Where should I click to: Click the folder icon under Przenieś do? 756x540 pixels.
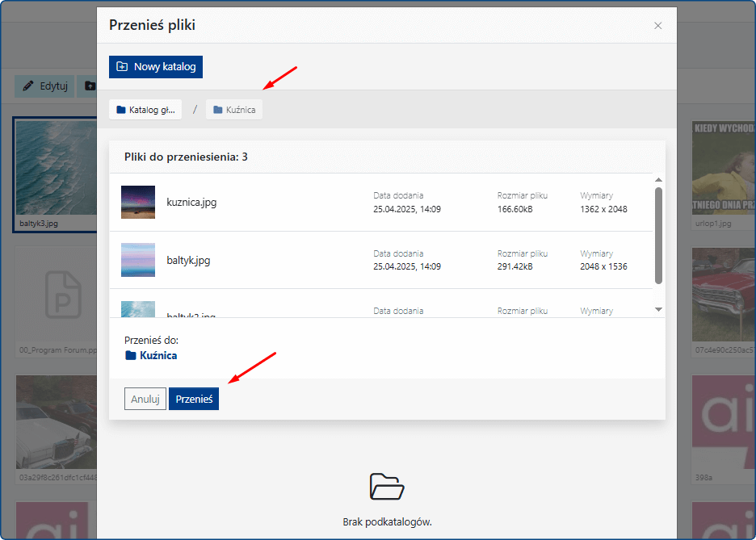130,355
